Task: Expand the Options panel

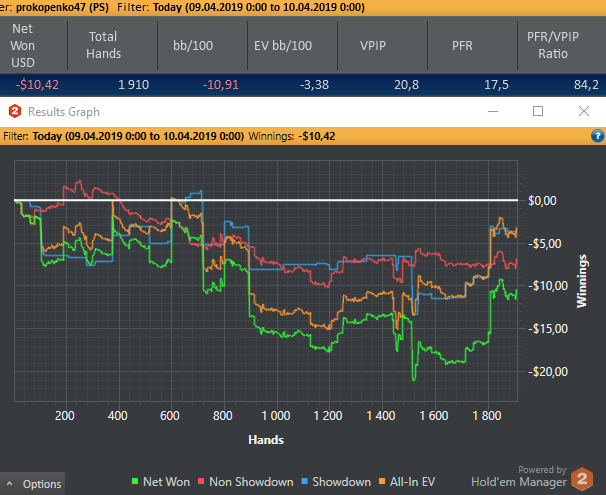Action: click(32, 484)
